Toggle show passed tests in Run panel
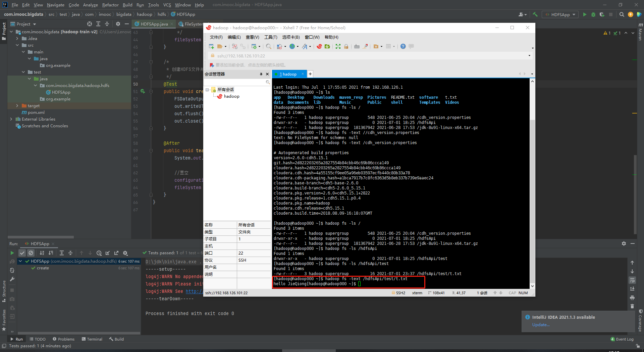644x352 pixels. point(22,253)
